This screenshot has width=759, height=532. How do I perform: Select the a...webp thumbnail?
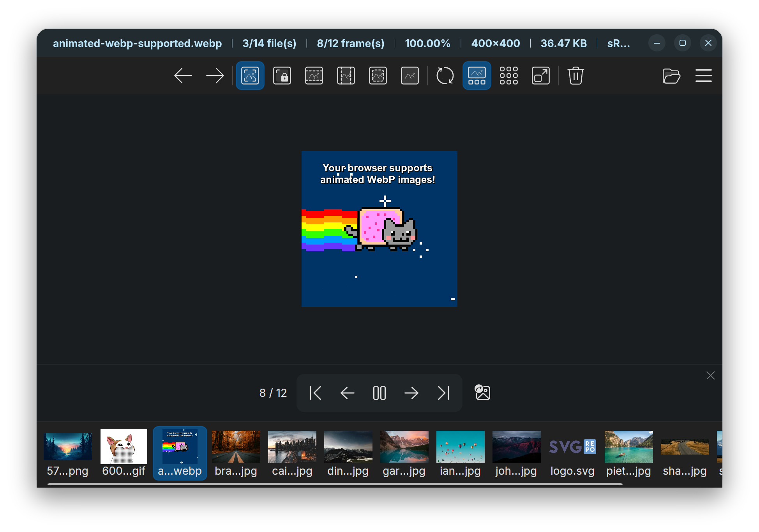coord(180,453)
